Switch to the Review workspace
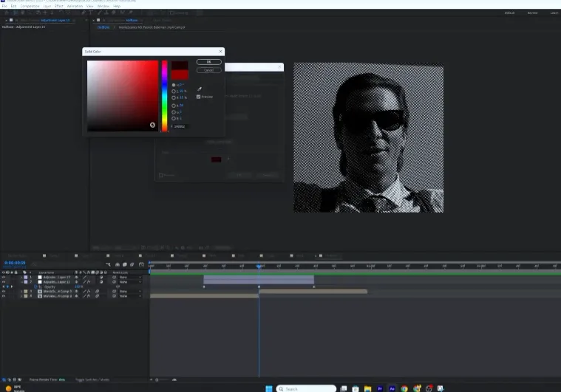 [x=532, y=13]
